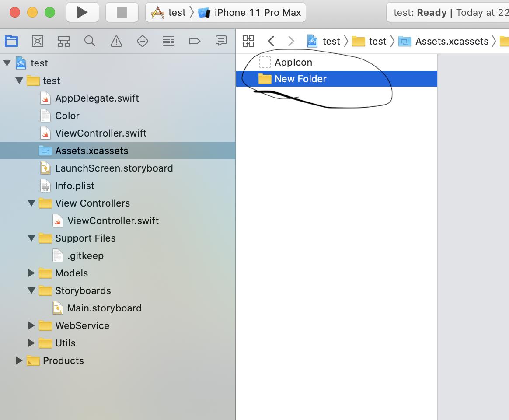Screen dimensions: 509x420
Task: Zoom the Xcode window
Action: (x=50, y=12)
